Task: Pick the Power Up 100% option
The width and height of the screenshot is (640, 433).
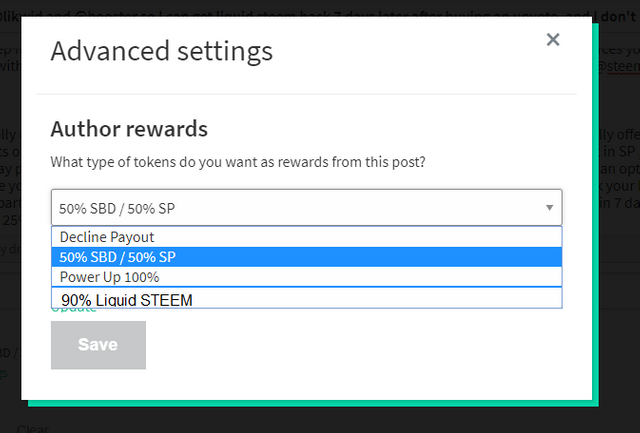Action: click(307, 277)
